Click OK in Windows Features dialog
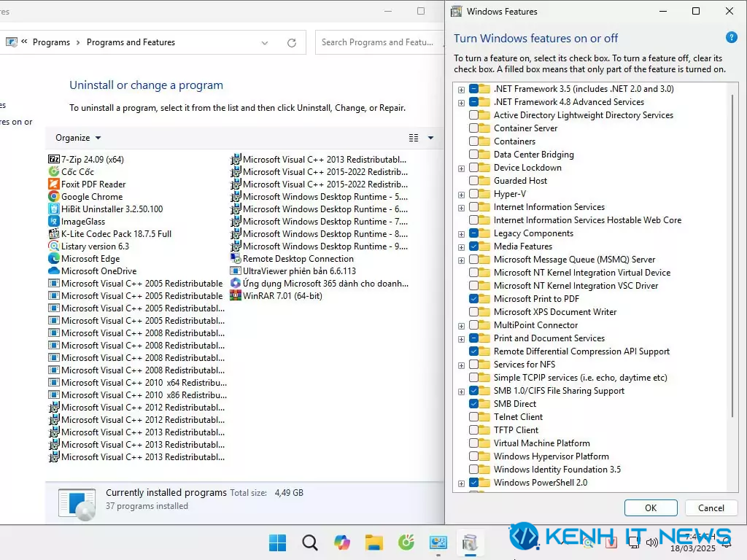Viewport: 747px width, 560px height. click(651, 507)
